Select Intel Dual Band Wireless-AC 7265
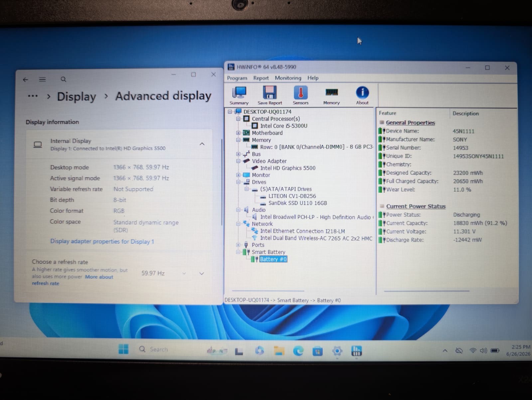This screenshot has height=400, width=532. [x=316, y=238]
